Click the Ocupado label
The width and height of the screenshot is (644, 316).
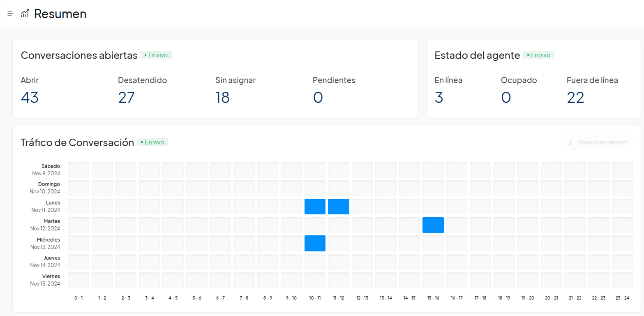point(519,80)
